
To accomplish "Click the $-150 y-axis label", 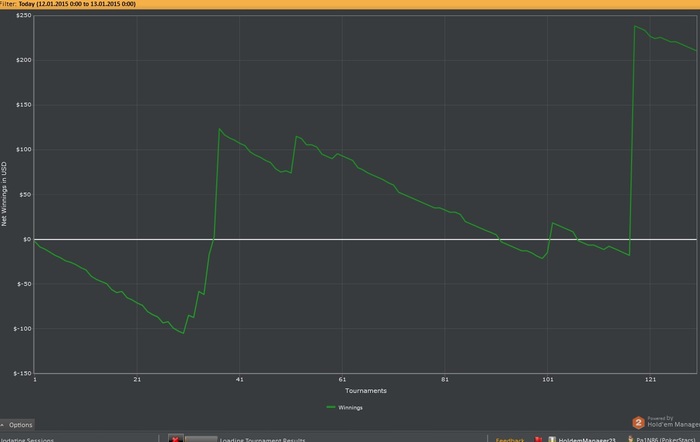I will [22, 373].
